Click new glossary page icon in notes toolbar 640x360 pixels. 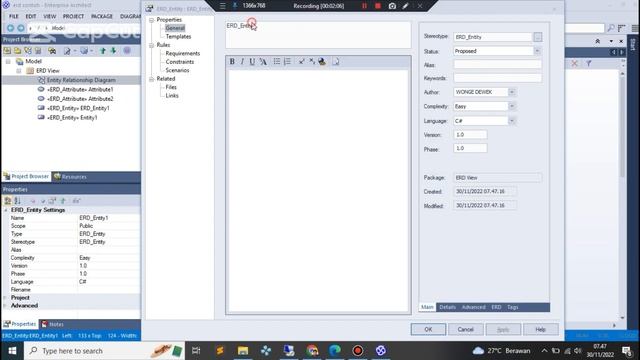pyautogui.click(x=336, y=62)
